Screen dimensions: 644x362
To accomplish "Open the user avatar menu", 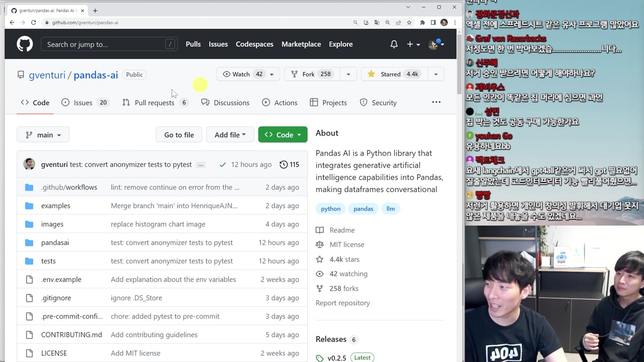I will tap(436, 44).
